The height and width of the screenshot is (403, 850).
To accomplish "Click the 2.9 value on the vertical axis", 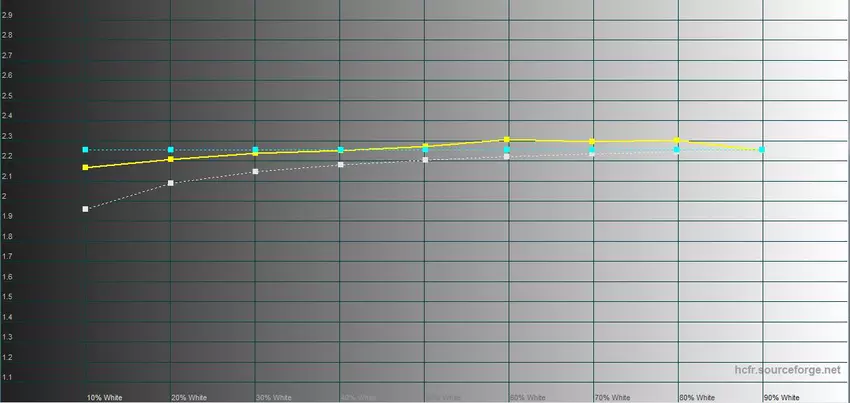I will tap(8, 15).
